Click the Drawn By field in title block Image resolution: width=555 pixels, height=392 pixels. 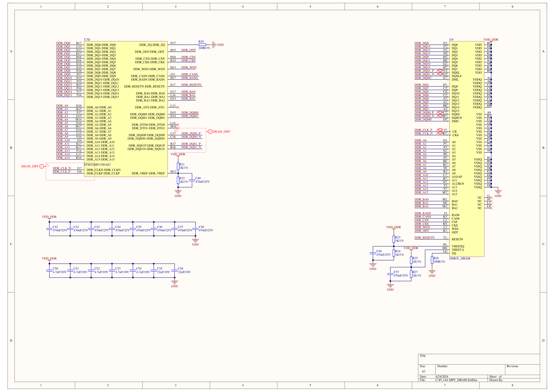click(514, 380)
